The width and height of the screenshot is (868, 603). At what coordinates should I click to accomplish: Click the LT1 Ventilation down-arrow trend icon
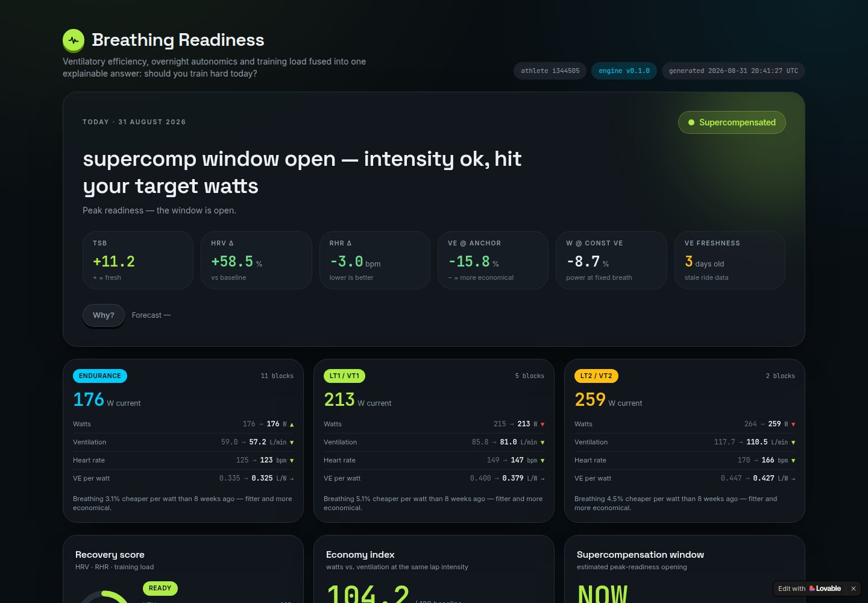click(542, 443)
